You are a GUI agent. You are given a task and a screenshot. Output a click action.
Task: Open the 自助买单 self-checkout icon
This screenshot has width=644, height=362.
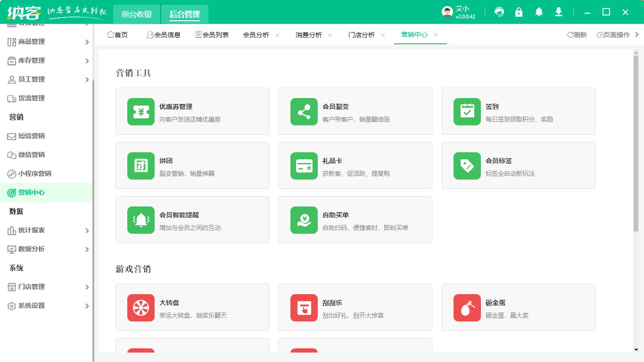tap(304, 220)
